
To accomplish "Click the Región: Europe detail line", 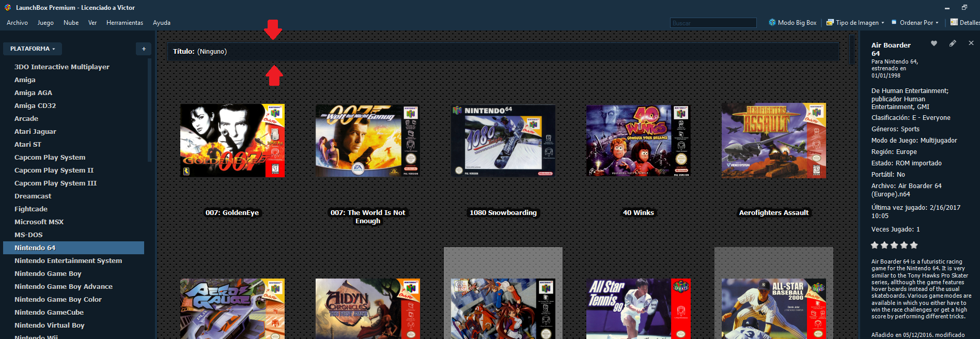I will (x=894, y=152).
